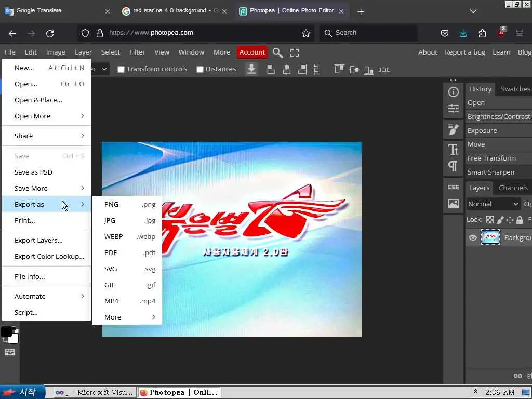
Task: Align left edges icon in options bar
Action: 270,70
